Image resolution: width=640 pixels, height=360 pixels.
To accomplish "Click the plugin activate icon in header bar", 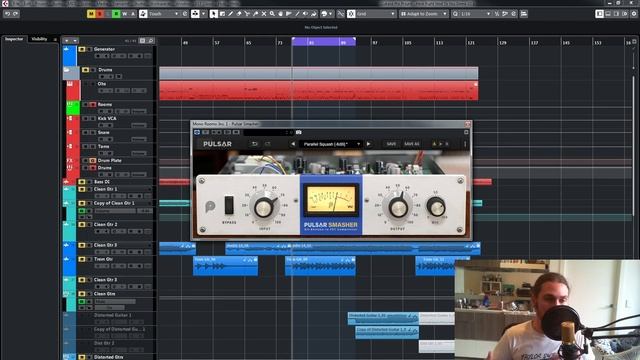I will coord(197,132).
